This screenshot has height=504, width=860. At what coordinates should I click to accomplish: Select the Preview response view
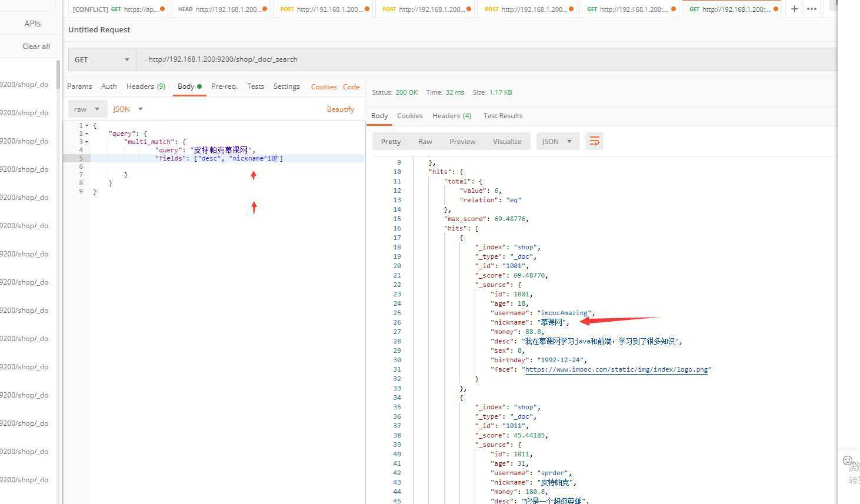[462, 141]
